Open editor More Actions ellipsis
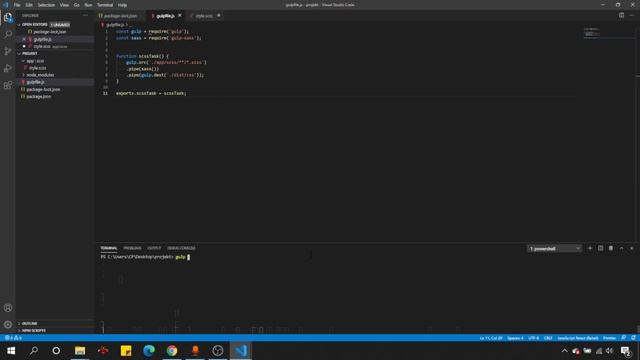The height and width of the screenshot is (360, 640). [x=632, y=16]
